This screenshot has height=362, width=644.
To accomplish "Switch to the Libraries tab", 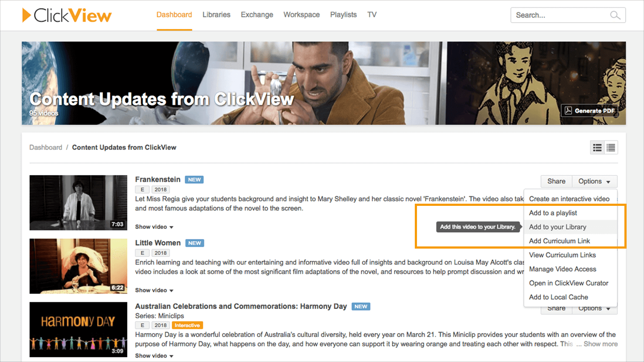I will (x=216, y=14).
